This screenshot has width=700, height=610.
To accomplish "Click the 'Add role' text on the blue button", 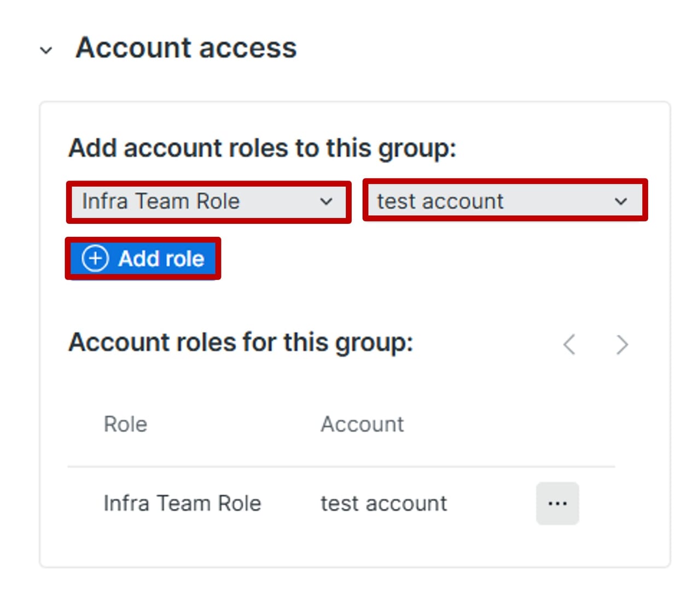I will click(x=161, y=258).
